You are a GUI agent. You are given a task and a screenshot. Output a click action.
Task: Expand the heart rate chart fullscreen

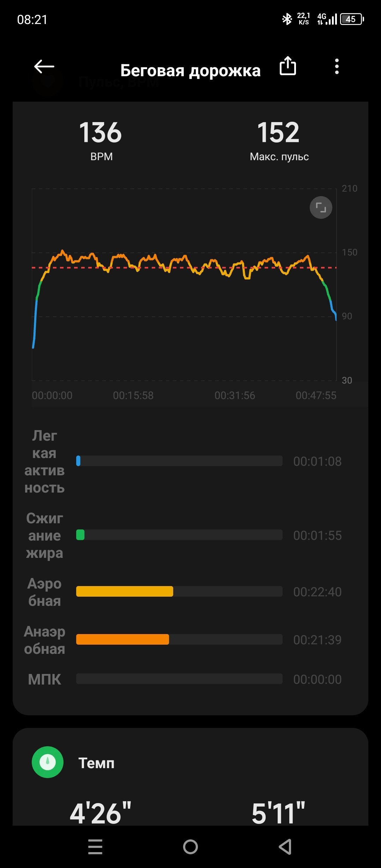321,207
